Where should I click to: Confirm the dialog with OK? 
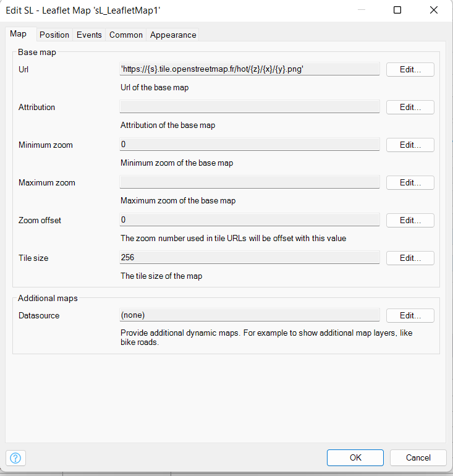click(x=355, y=457)
